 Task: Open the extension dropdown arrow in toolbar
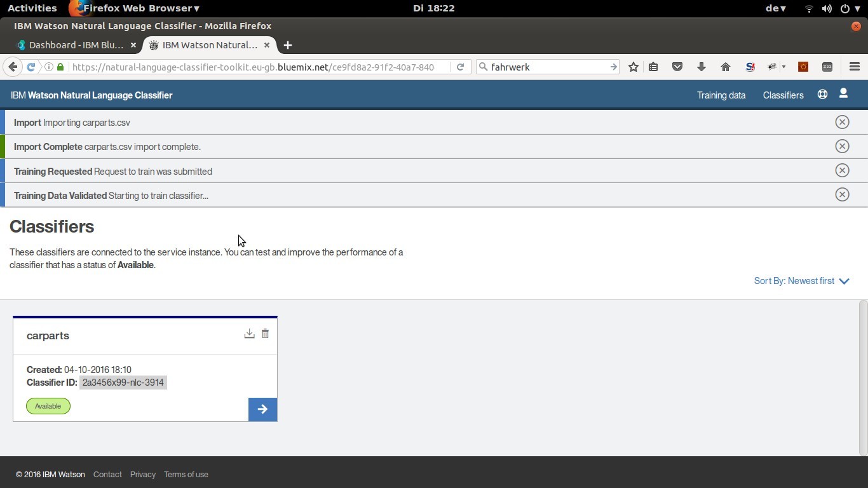[783, 67]
